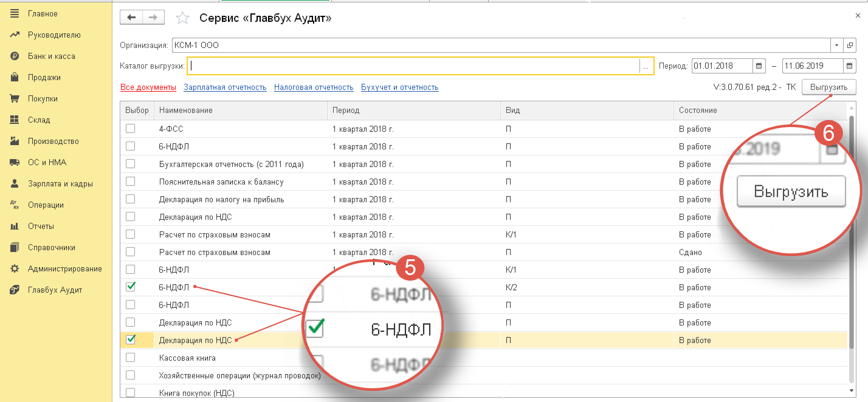Open calendar picker for period end date

[849, 66]
